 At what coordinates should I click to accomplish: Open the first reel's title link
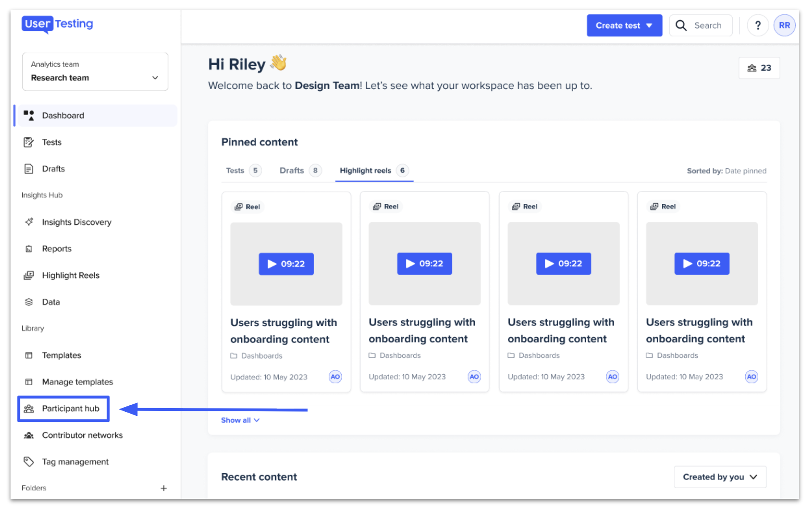point(284,331)
